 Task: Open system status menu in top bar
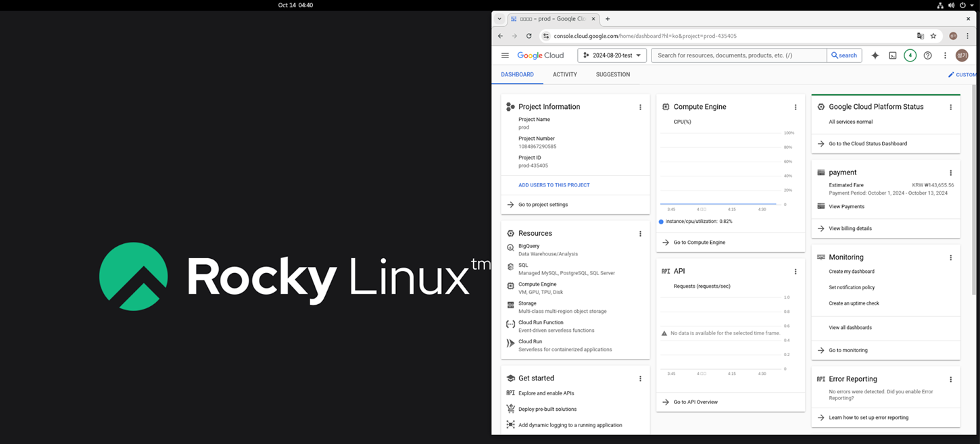click(956, 5)
